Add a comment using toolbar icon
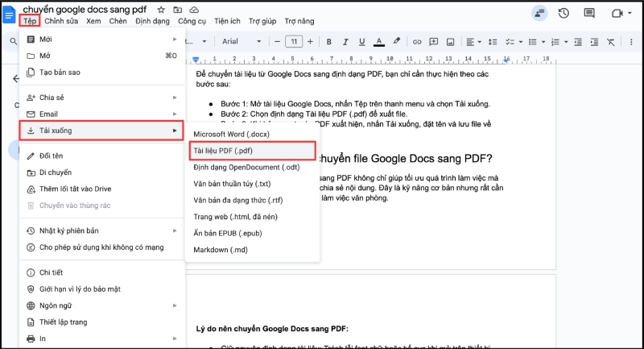This screenshot has height=349, width=644. [433, 42]
